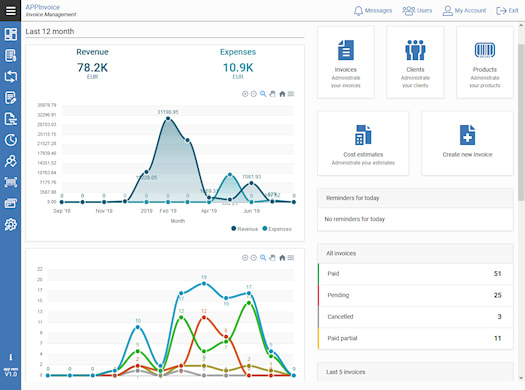This screenshot has height=390, width=525.
Task: Toggle Revenue series in chart legend
Action: tap(245, 229)
